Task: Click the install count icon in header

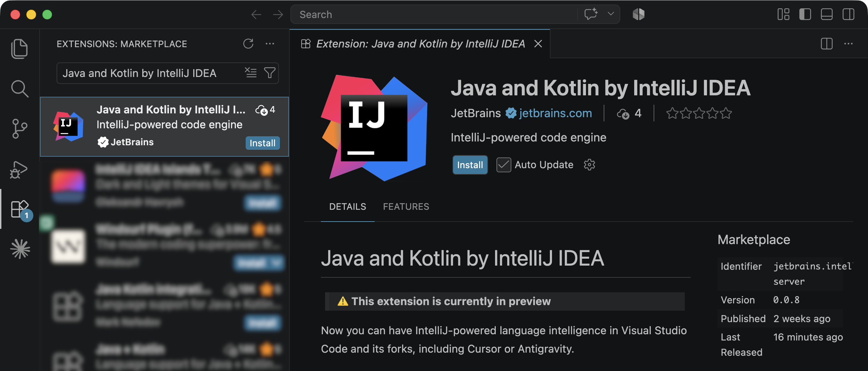Action: click(623, 113)
